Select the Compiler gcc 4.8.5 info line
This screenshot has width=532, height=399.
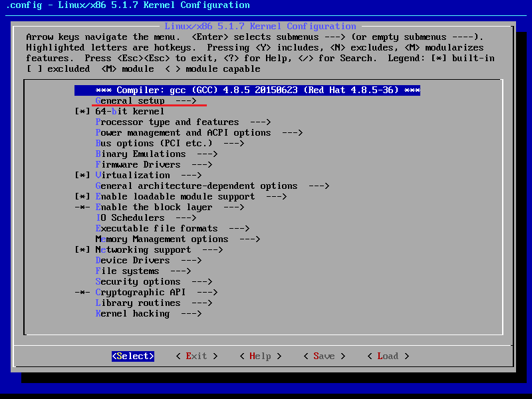247,90
